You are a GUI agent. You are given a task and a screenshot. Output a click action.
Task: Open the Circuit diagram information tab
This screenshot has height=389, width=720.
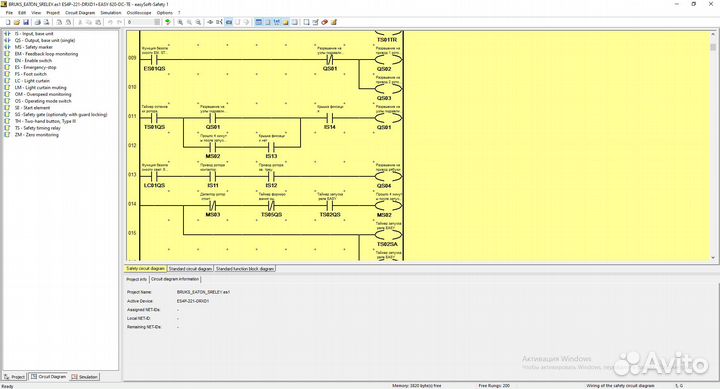[x=175, y=279]
